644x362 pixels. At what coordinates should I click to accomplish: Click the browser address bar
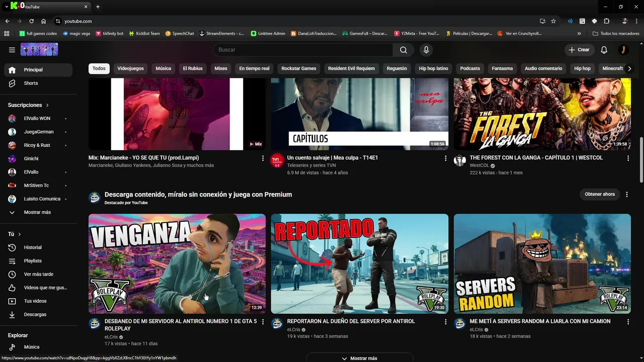click(297, 21)
